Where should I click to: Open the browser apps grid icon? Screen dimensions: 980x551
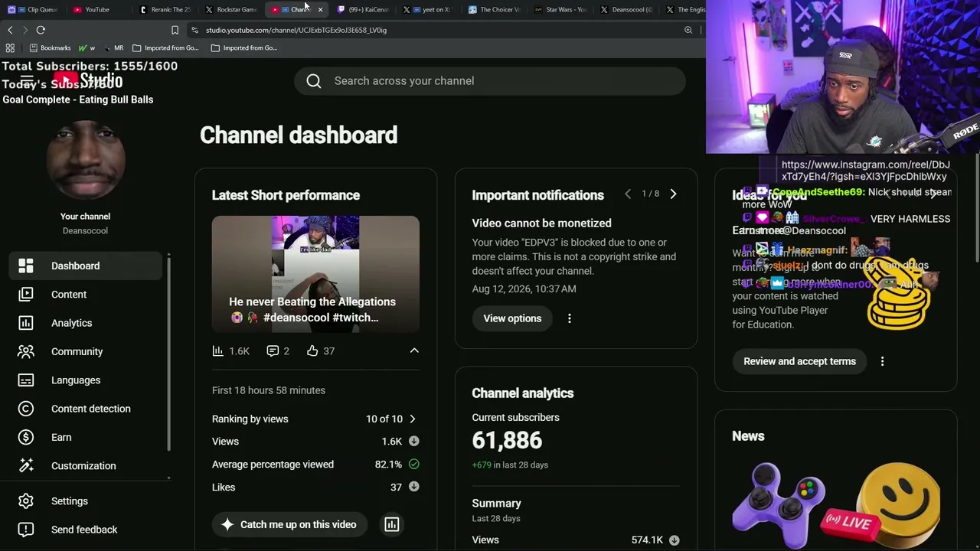pyautogui.click(x=10, y=47)
